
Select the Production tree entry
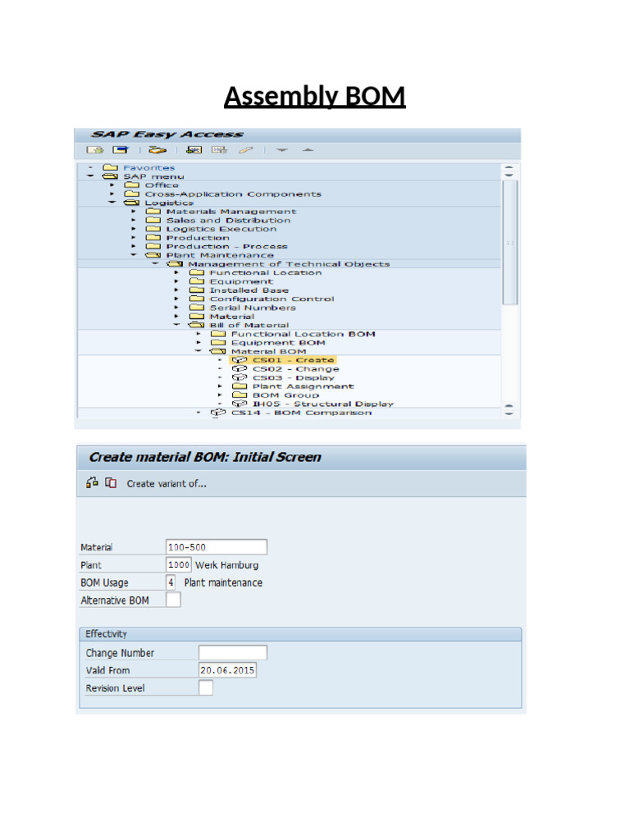198,238
